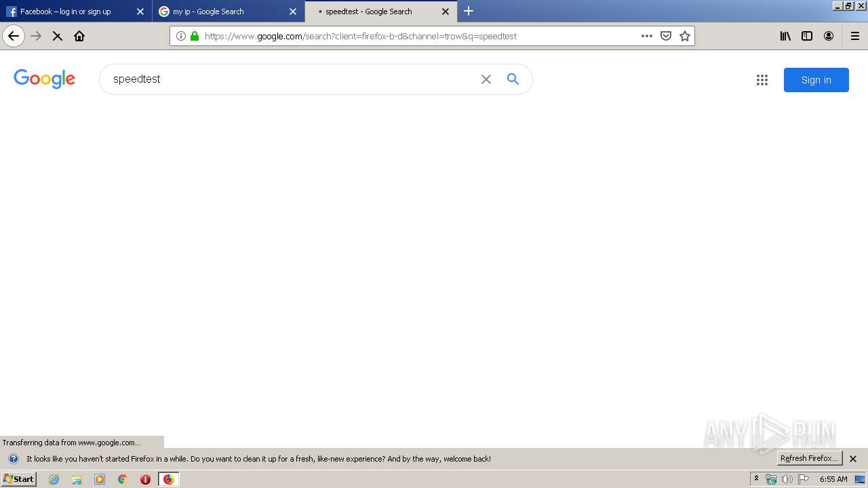Screen dimensions: 868x488
Task: Launch Internet Explorer from taskbar
Action: click(x=54, y=479)
